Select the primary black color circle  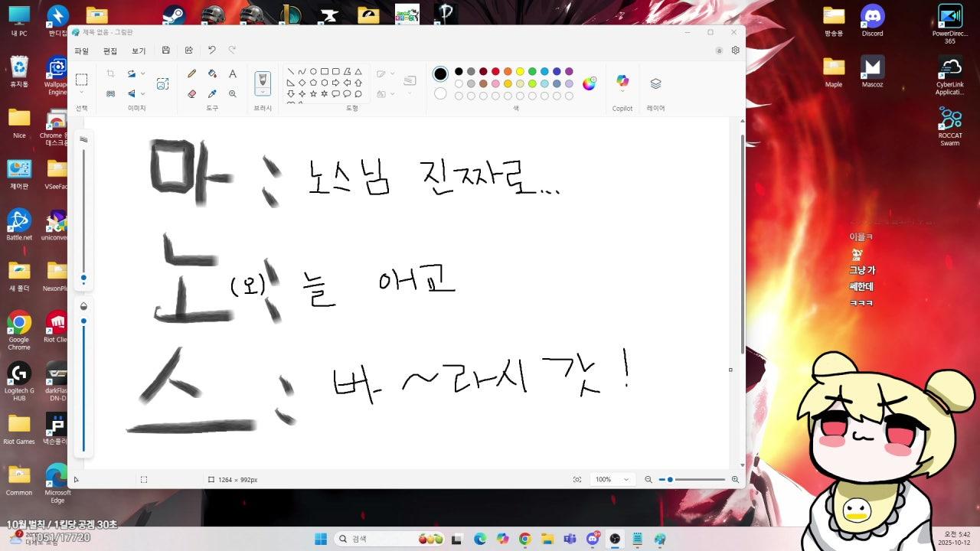(x=440, y=73)
